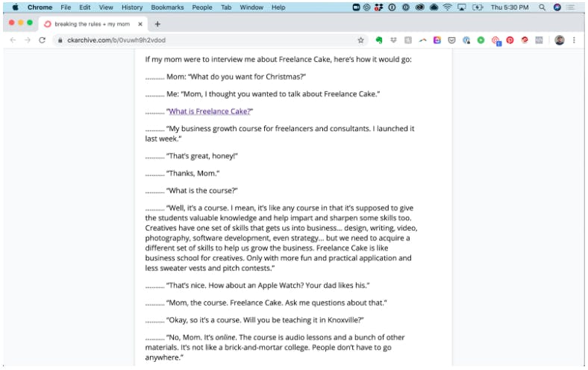Image resolution: width=588 pixels, height=370 pixels.
Task: Open the Bookmarks menu
Action: point(167,7)
